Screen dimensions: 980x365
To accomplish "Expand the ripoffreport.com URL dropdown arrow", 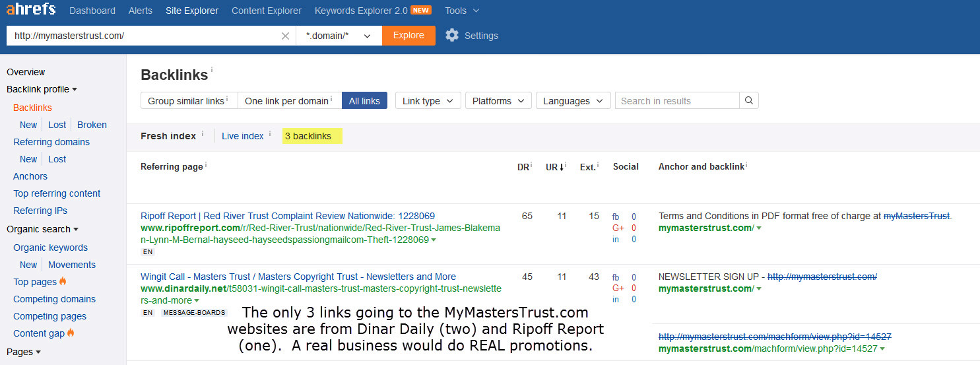I will click(x=434, y=240).
